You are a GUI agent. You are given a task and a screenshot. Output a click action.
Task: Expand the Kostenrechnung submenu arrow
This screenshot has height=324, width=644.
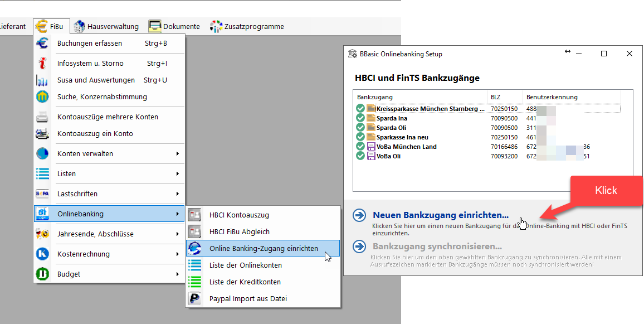point(177,254)
